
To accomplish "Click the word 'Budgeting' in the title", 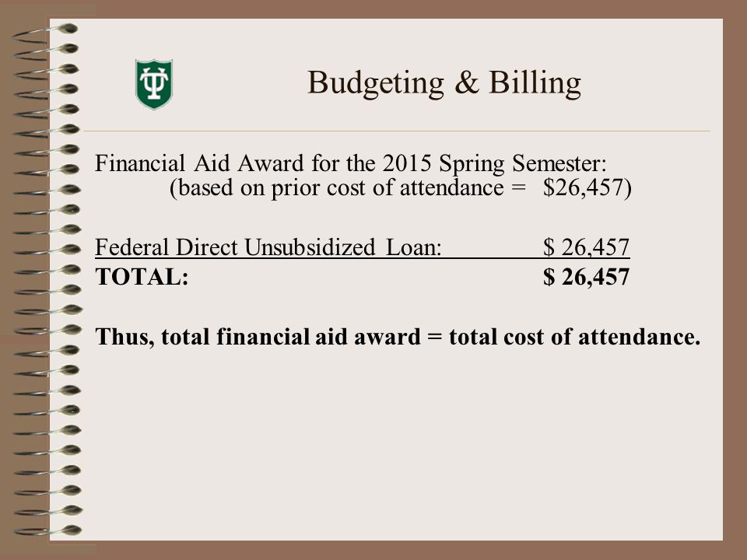I will [x=376, y=83].
